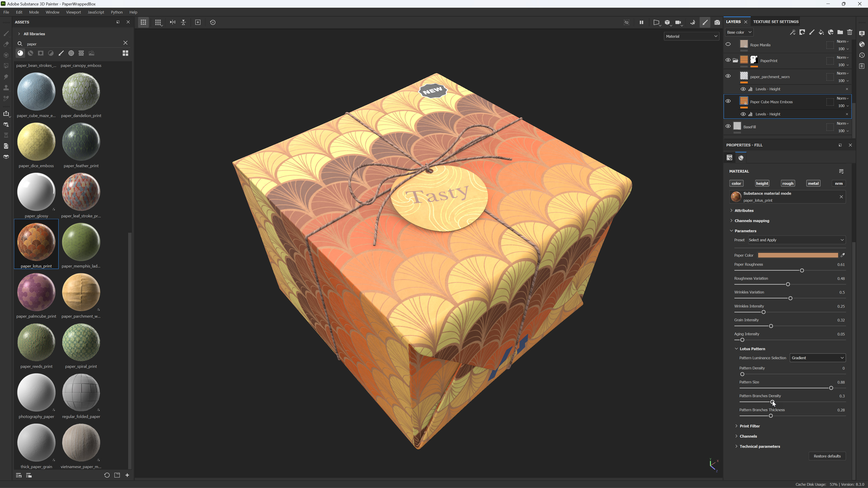Click the add folder icon in Layers panel
This screenshot has height=488, width=868.
[840, 32]
